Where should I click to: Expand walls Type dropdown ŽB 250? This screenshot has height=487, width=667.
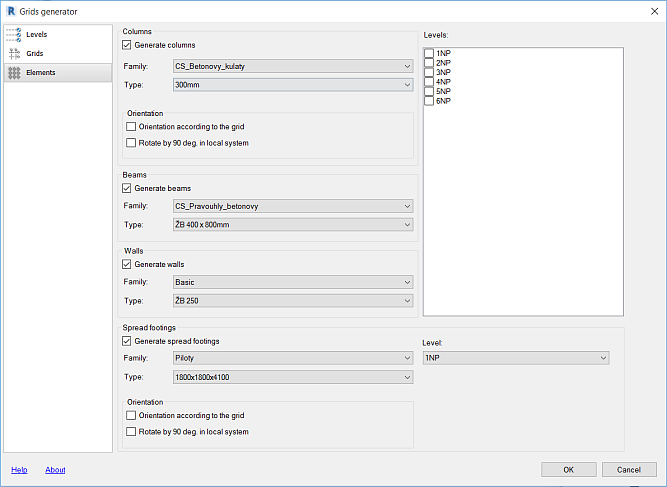[x=292, y=300]
